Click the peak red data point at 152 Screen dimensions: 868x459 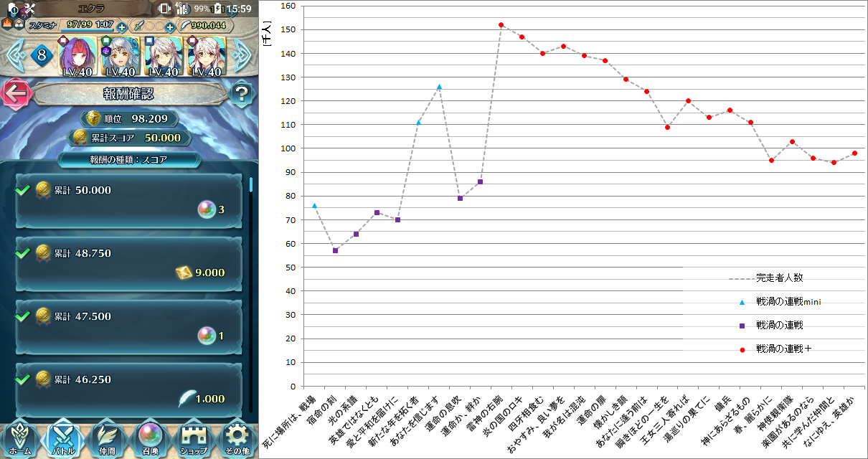(x=501, y=25)
